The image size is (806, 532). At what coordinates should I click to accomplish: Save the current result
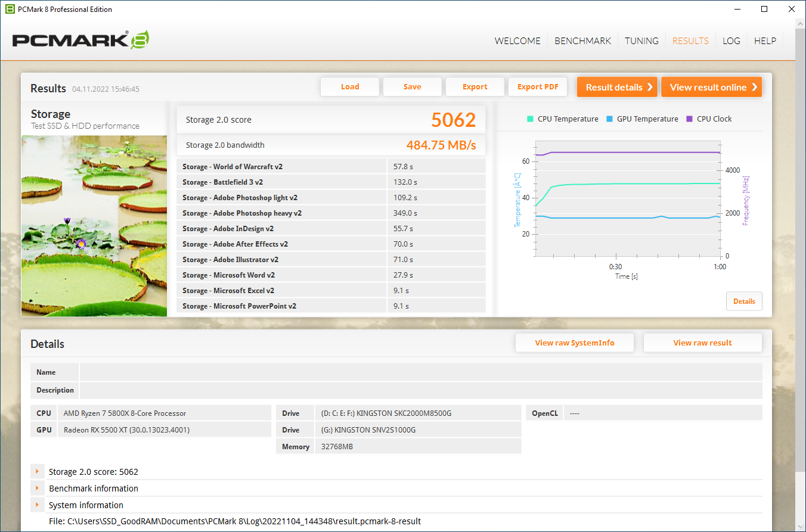click(x=413, y=87)
